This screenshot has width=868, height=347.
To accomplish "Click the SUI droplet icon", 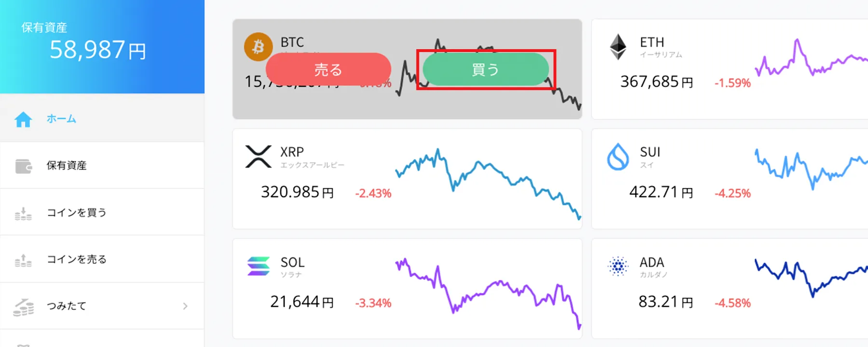I will [x=618, y=157].
